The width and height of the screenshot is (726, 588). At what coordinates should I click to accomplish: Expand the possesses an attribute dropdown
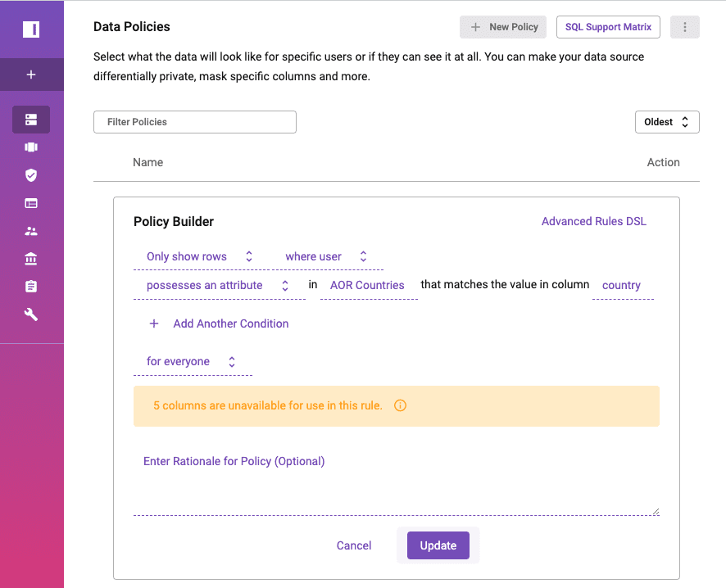click(219, 286)
